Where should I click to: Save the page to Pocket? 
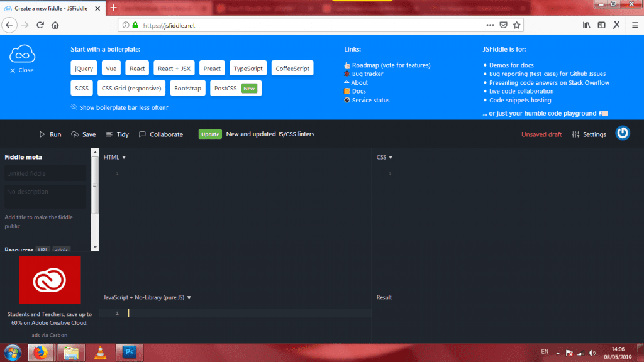504,25
